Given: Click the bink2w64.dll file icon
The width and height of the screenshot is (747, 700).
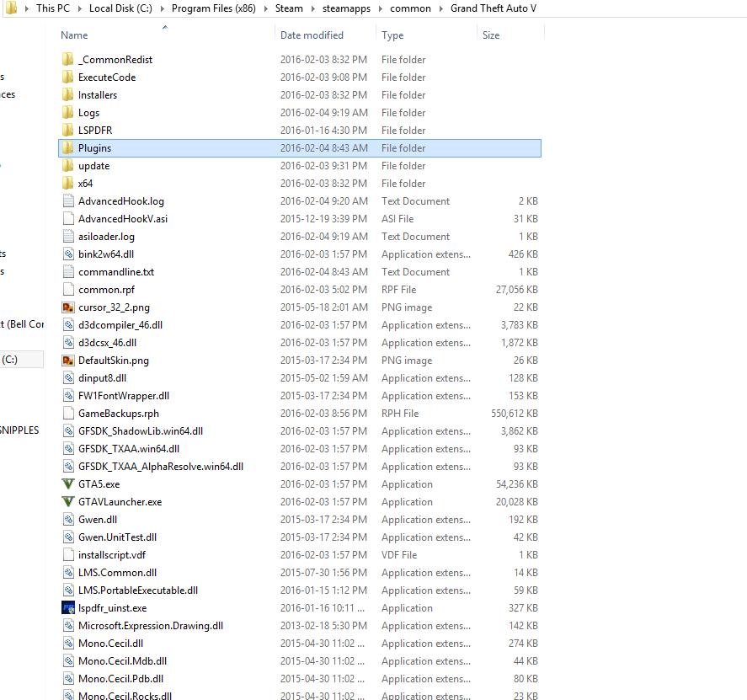Looking at the screenshot, I should (x=68, y=254).
